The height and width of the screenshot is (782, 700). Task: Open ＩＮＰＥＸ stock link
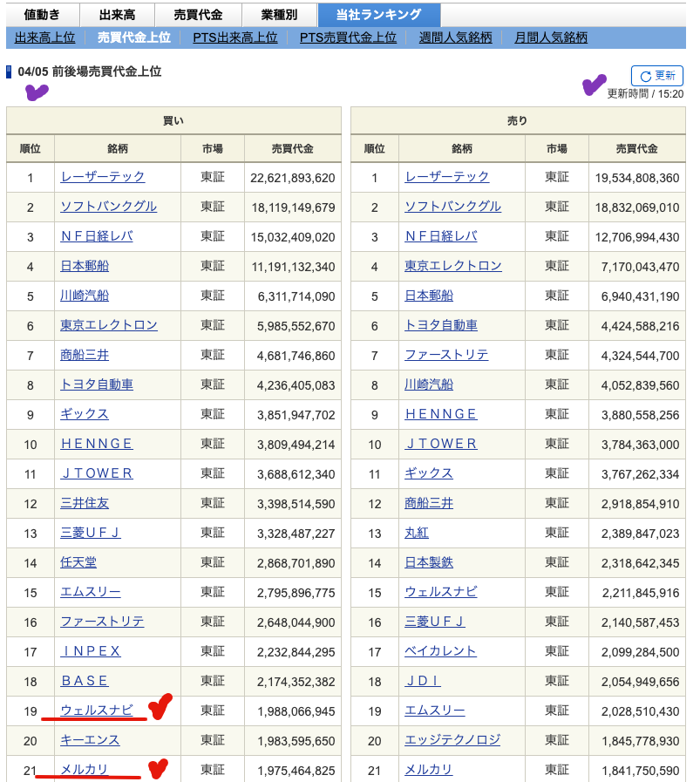pos(91,651)
